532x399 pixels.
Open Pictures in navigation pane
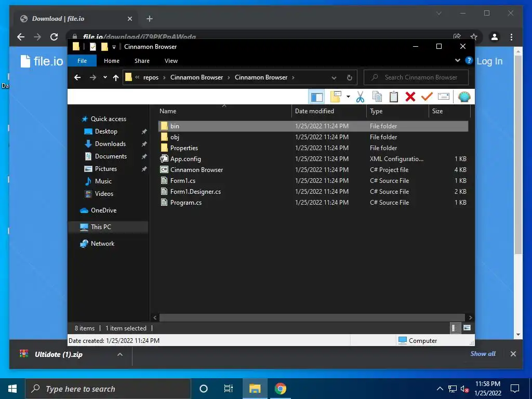point(106,169)
